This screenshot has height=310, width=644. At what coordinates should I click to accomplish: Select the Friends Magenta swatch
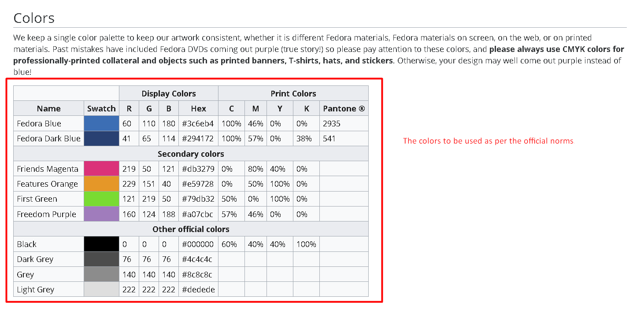click(101, 169)
